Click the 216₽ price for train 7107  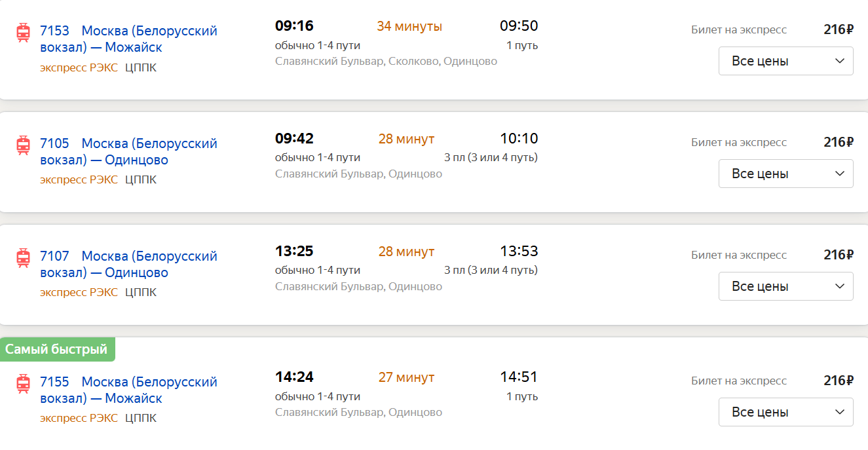[839, 255]
